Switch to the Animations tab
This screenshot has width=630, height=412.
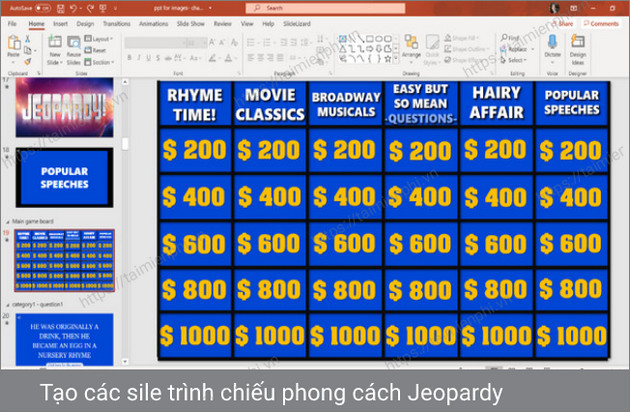click(x=153, y=24)
